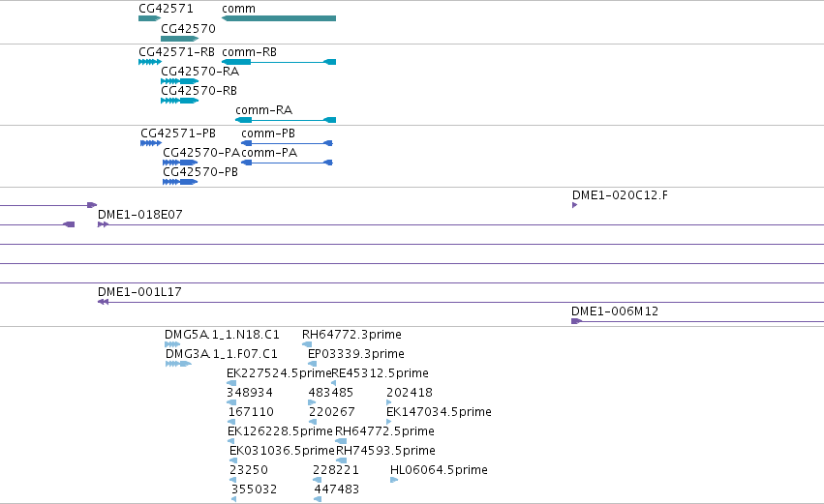Select the EK227524.5prime EST marker
Viewport: 824px width, 504px height.
coord(231,384)
